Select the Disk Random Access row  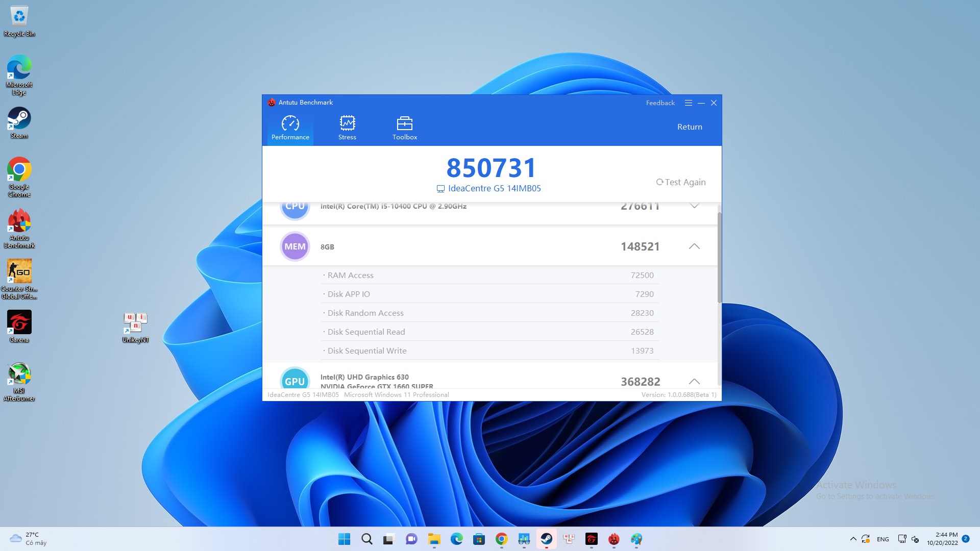point(490,313)
